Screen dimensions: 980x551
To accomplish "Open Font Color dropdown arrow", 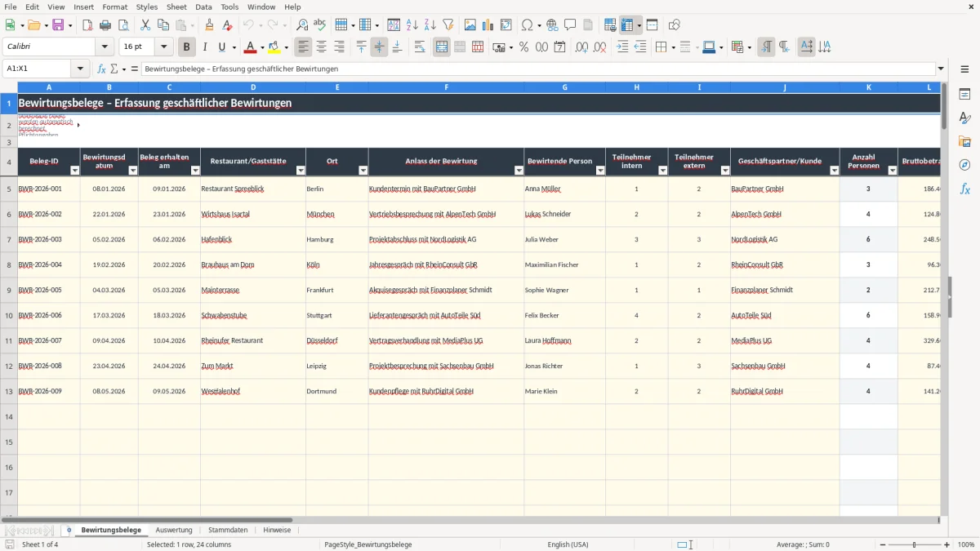I will pos(261,47).
